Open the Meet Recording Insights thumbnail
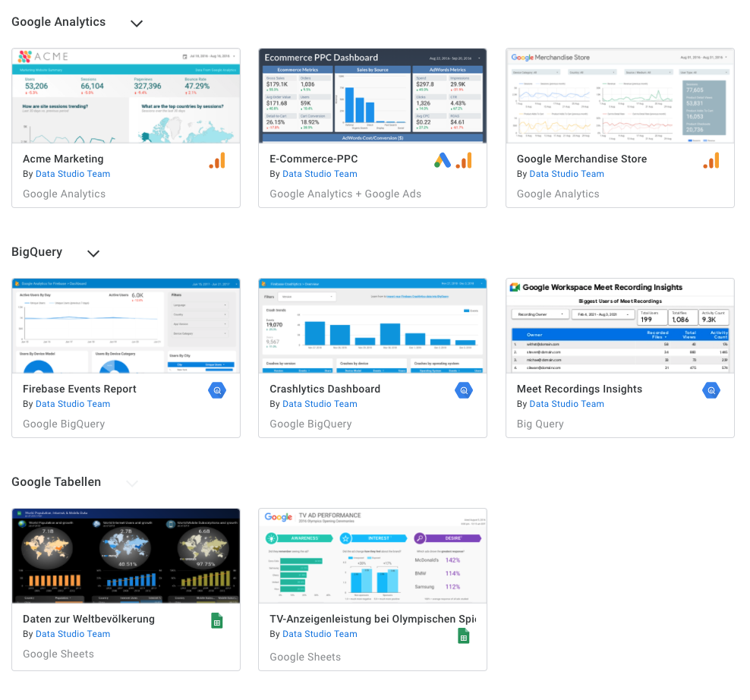Screen dimensions: 750x700 pos(620,326)
